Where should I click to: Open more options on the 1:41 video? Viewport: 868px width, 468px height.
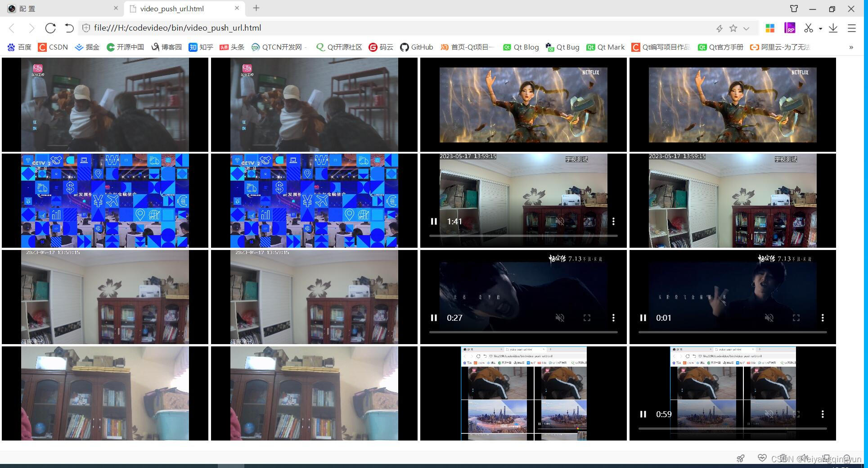[613, 221]
